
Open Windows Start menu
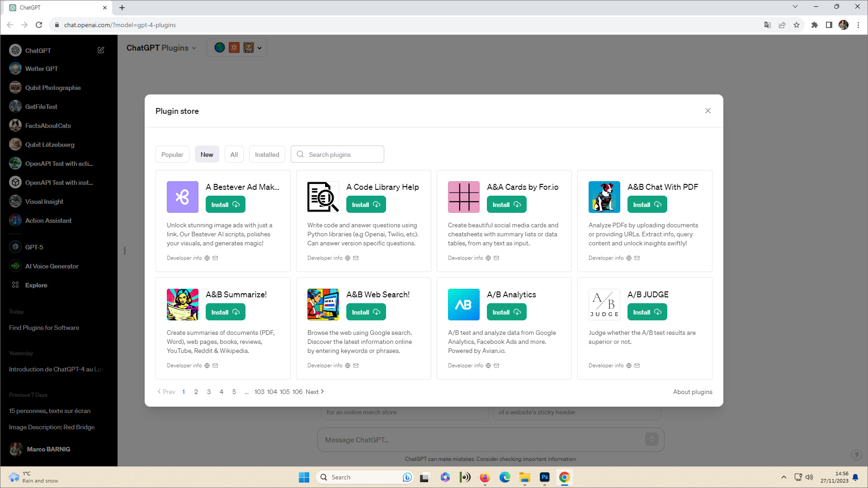(304, 477)
